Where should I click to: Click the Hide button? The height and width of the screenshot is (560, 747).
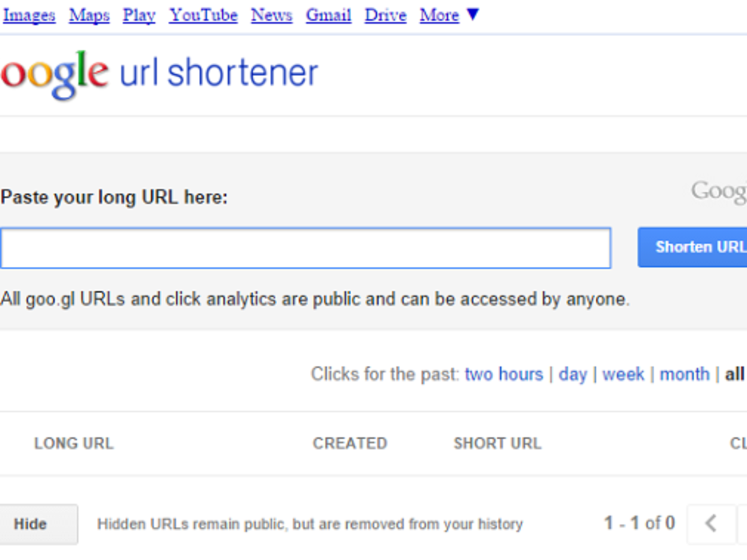tap(39, 524)
